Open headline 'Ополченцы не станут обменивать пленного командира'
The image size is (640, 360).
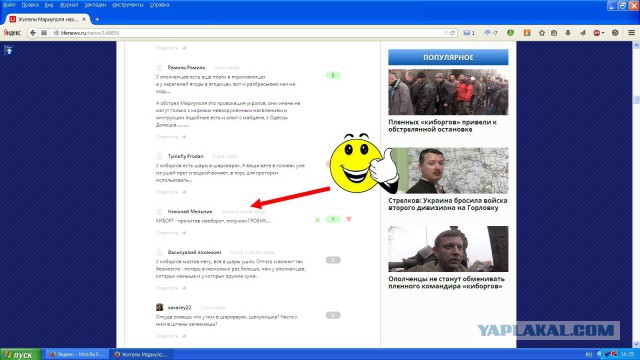pyautogui.click(x=447, y=282)
